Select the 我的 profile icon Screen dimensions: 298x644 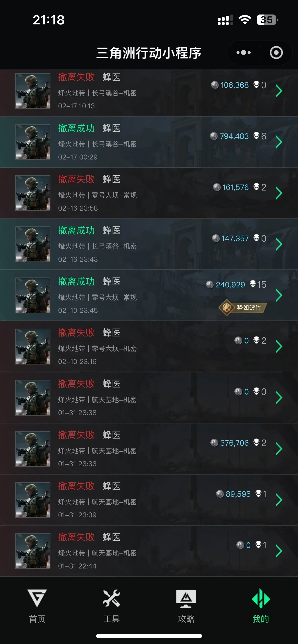tap(261, 598)
